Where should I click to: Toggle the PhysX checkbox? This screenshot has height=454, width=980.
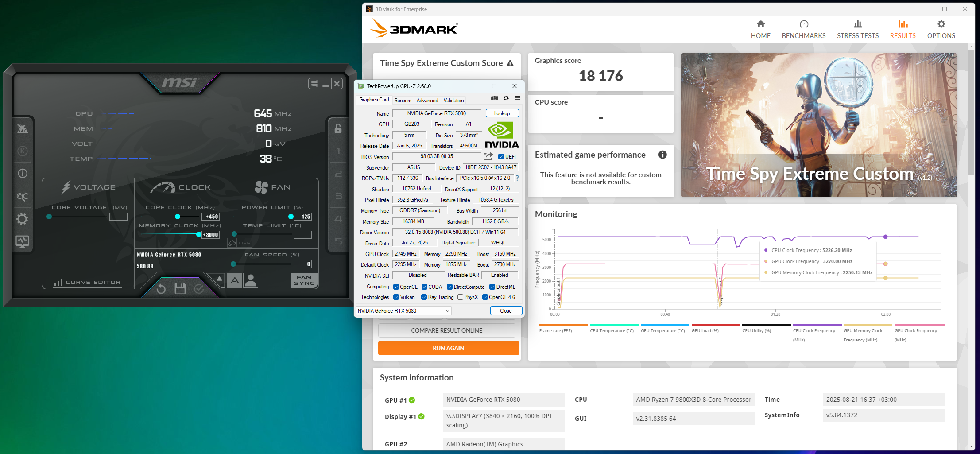[x=460, y=297]
